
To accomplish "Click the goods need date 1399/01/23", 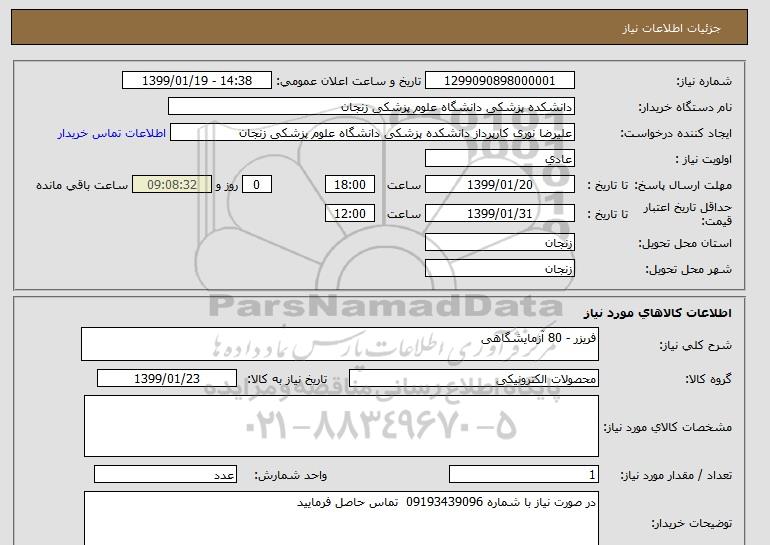I will tap(166, 379).
